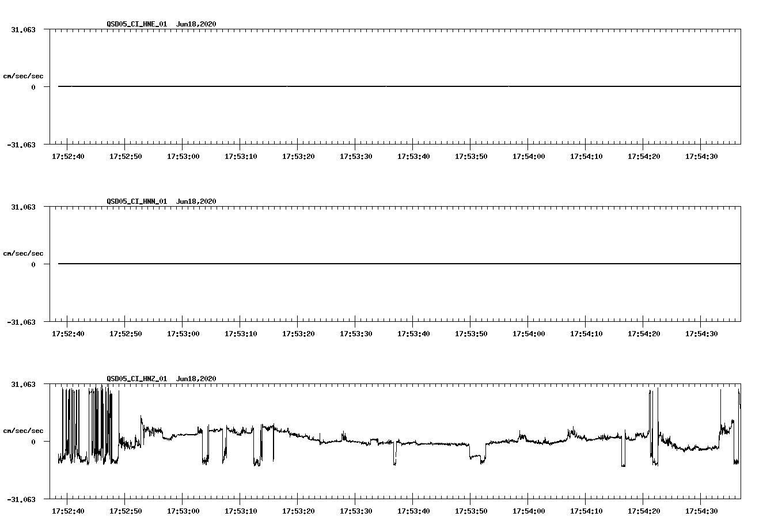Screen dimensions: 782x532
Task: Click the 17:53:40 time label under HNN chart
Action: [x=413, y=334]
